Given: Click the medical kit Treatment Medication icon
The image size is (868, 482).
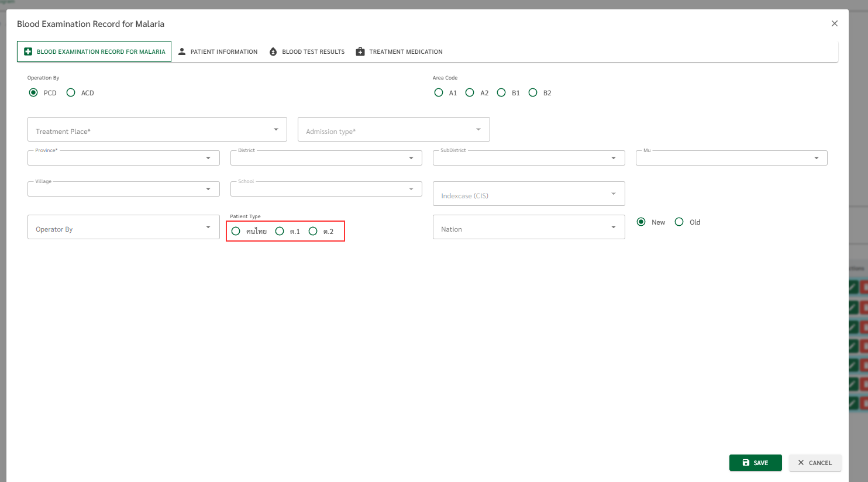Looking at the screenshot, I should 360,51.
